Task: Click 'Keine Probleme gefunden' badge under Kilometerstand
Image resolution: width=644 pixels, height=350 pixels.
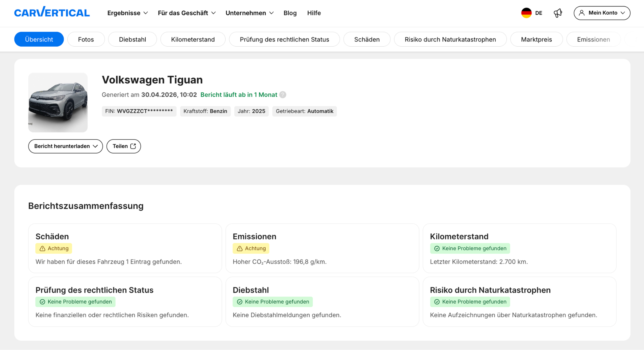Action: tap(470, 248)
